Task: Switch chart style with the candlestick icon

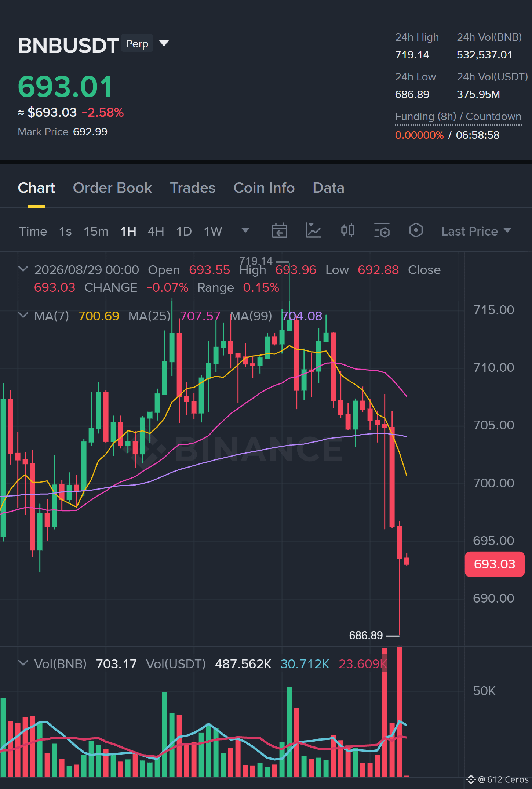Action: [347, 231]
